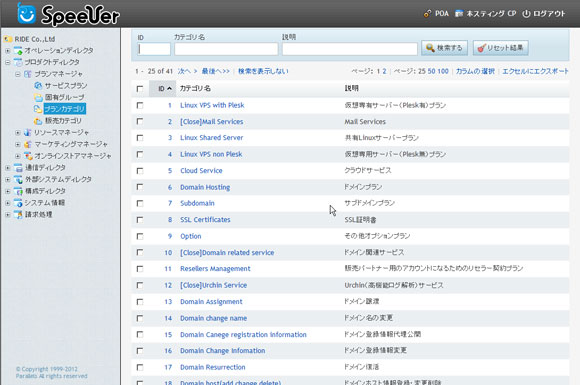Viewport: 580px width, 385px height.
Task: Expand the 外部システムディレクタ node
Action: tap(8, 179)
